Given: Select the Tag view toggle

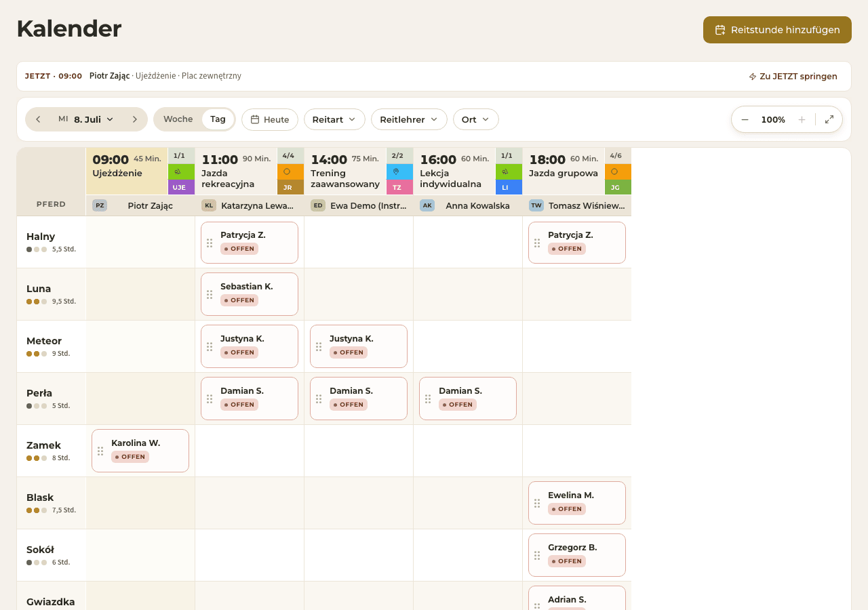Looking at the screenshot, I should pos(218,119).
